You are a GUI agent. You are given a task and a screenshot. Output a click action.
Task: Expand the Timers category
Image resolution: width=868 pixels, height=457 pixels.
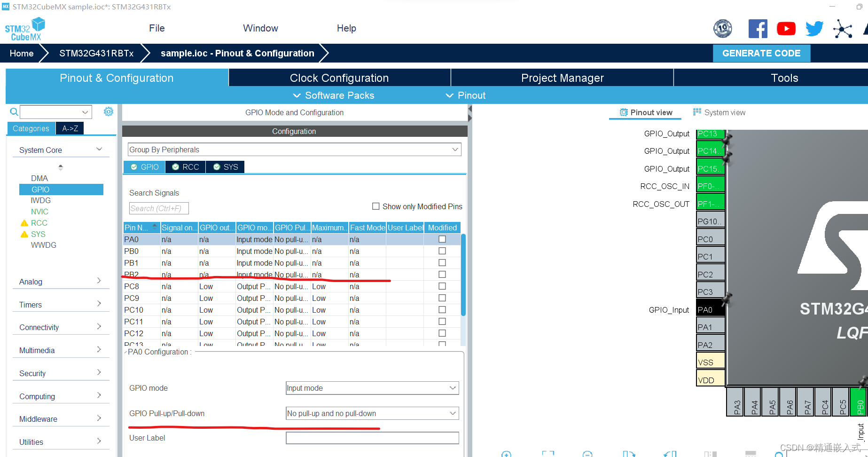pos(99,304)
